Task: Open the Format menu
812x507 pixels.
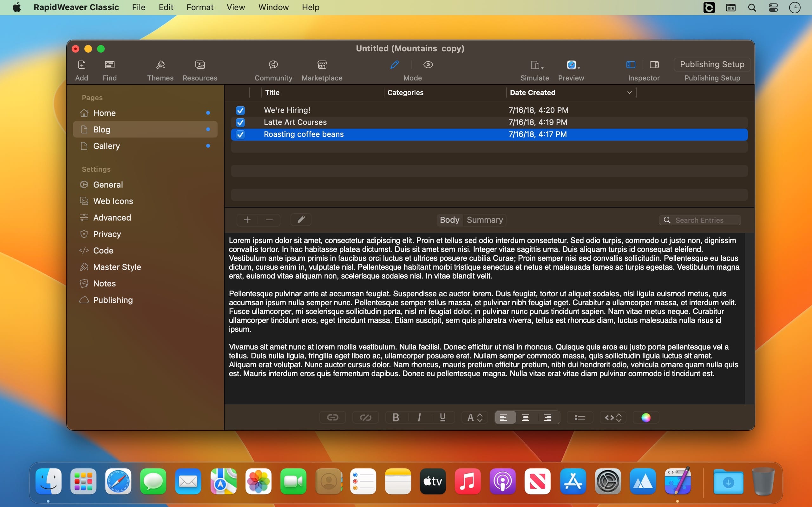Action: click(x=200, y=7)
